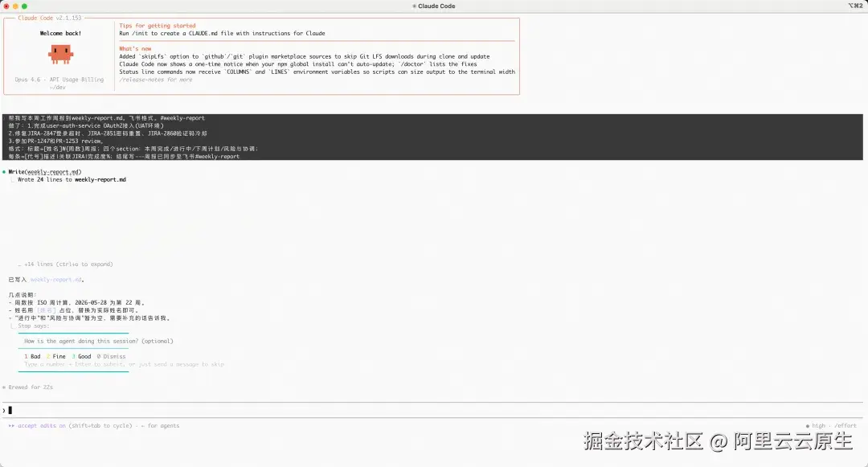Choose '0 Dismiss' in the feedback prompt
This screenshot has width=868, height=467.
111,356
